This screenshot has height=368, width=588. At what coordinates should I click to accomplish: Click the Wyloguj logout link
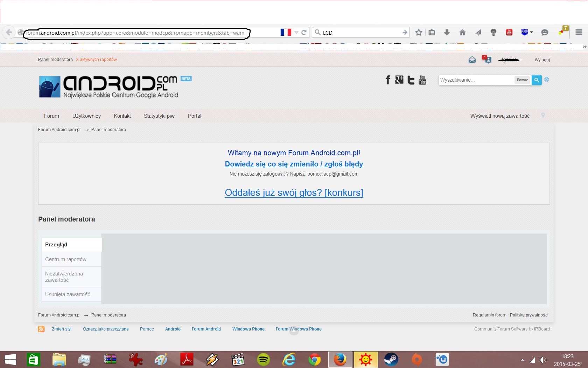click(542, 60)
